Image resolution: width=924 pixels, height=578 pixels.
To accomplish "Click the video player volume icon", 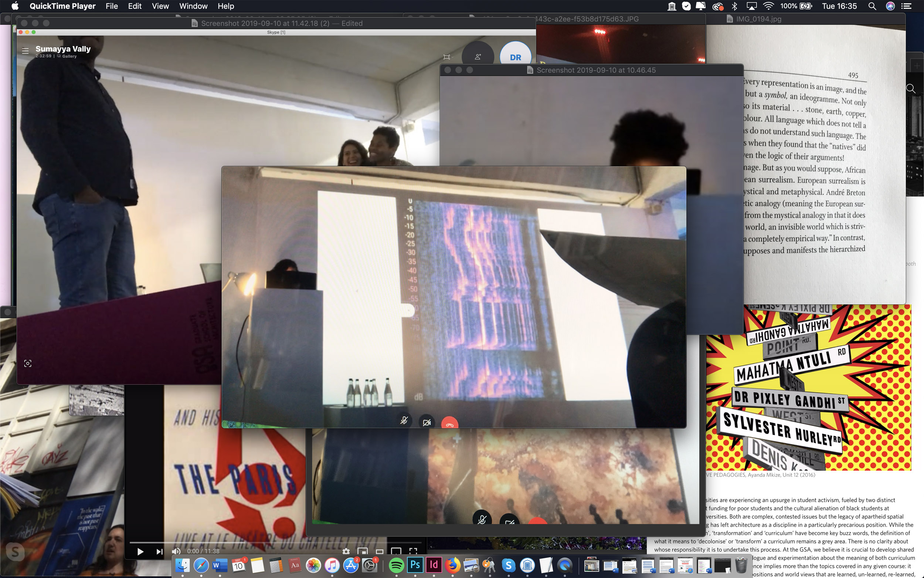I will (176, 551).
